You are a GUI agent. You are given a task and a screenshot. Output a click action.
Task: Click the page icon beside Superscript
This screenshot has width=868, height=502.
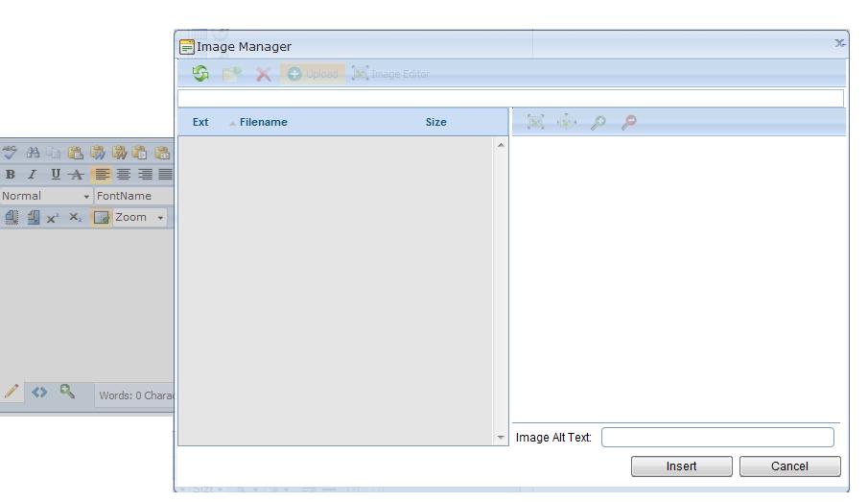click(34, 217)
